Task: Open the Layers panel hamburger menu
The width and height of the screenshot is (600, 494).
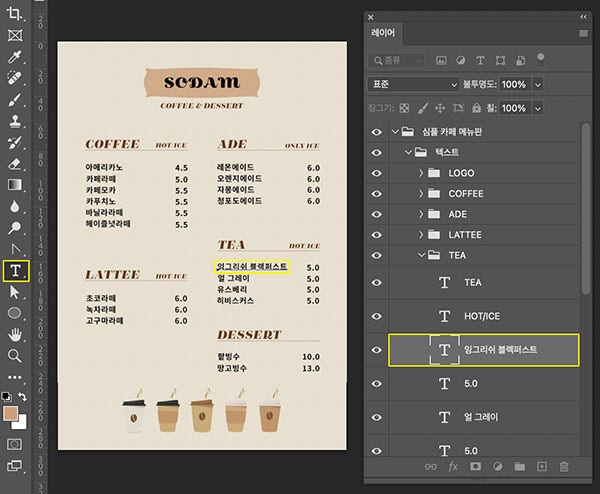Action: point(583,33)
